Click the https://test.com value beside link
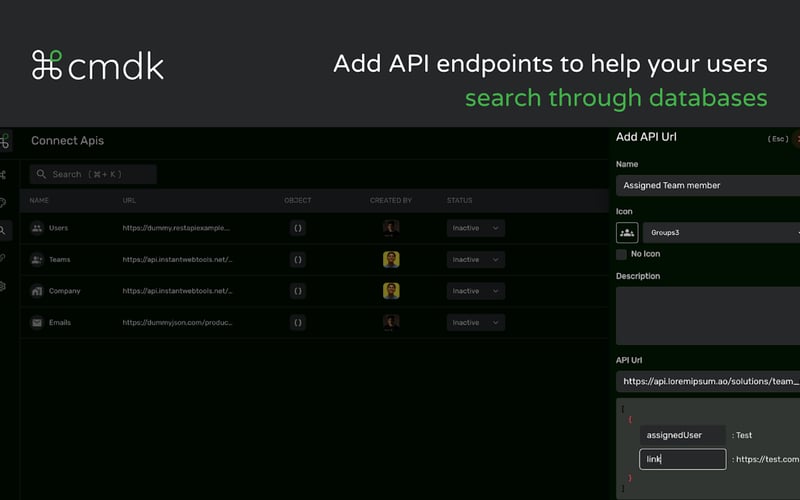The image size is (800, 500). [x=765, y=459]
